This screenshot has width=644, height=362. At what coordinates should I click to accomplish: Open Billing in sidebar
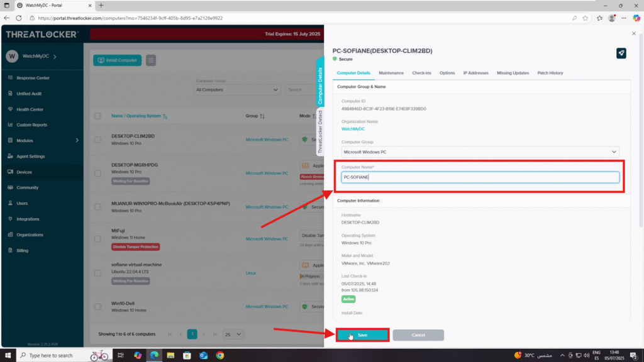pos(22,250)
